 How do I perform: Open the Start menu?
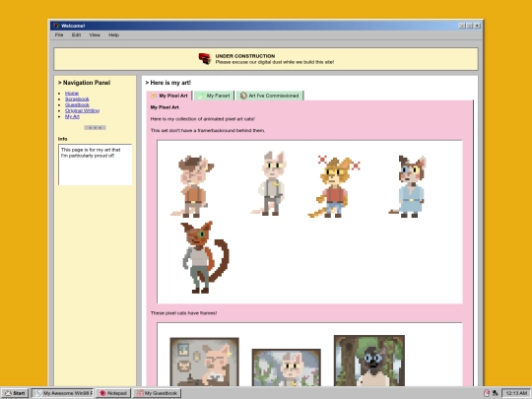click(x=15, y=393)
